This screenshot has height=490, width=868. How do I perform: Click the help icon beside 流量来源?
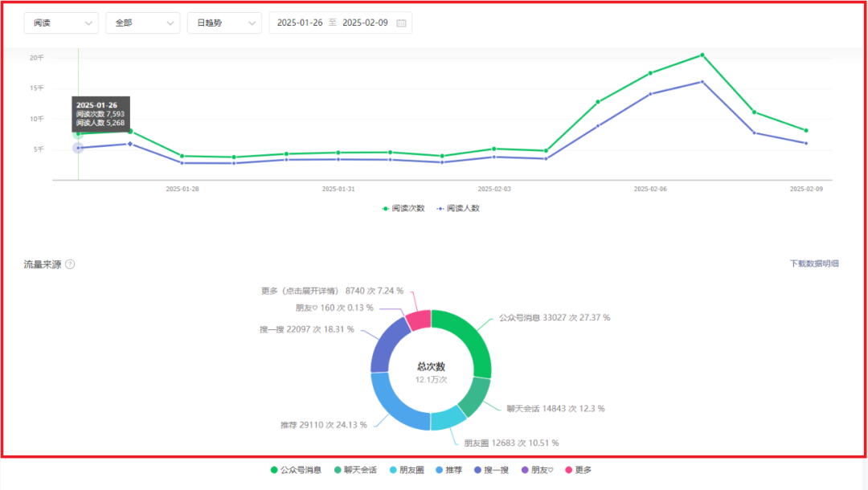click(x=70, y=264)
